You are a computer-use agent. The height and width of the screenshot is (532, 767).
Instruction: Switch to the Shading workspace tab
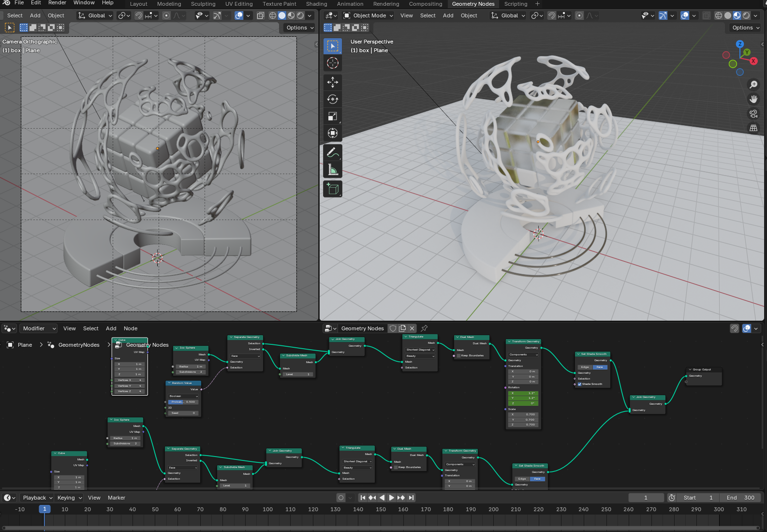(316, 4)
